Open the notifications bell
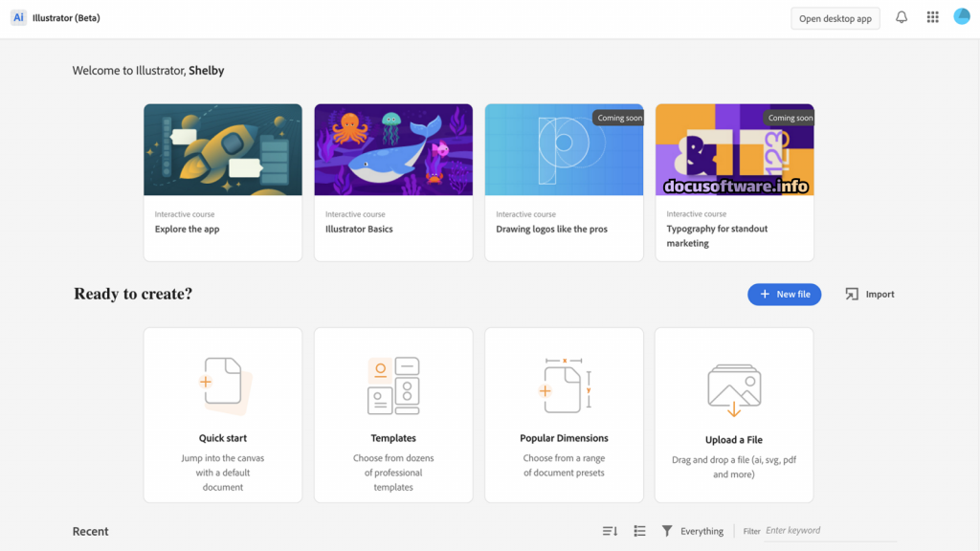This screenshot has width=980, height=551. 901,18
